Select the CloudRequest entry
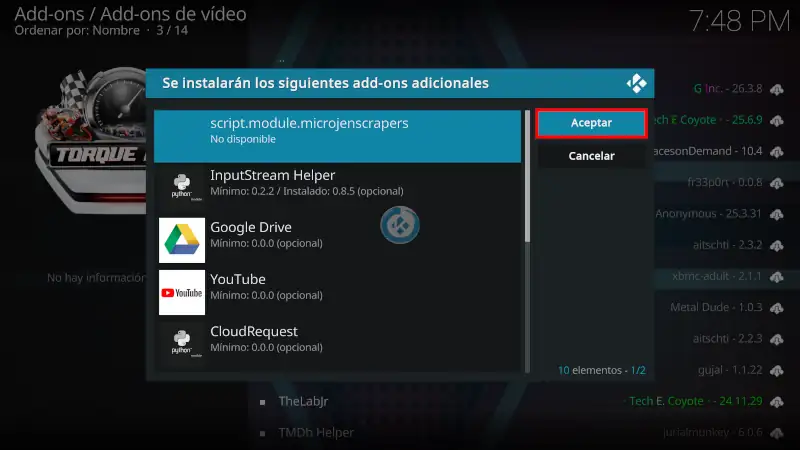Viewport: 800px width, 450px height. pyautogui.click(x=337, y=344)
